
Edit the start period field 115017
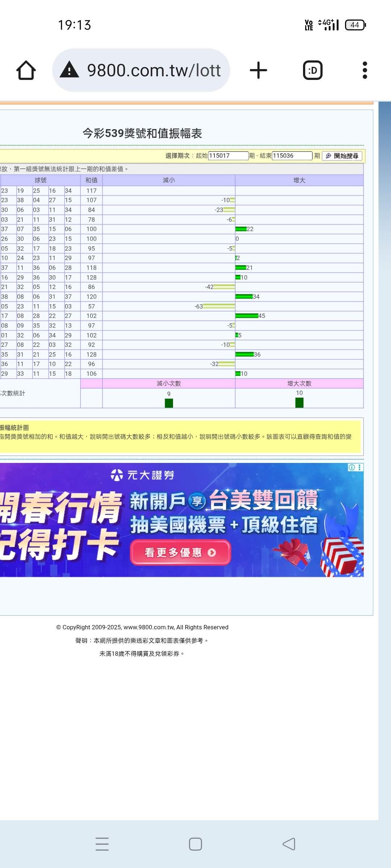[x=228, y=156]
